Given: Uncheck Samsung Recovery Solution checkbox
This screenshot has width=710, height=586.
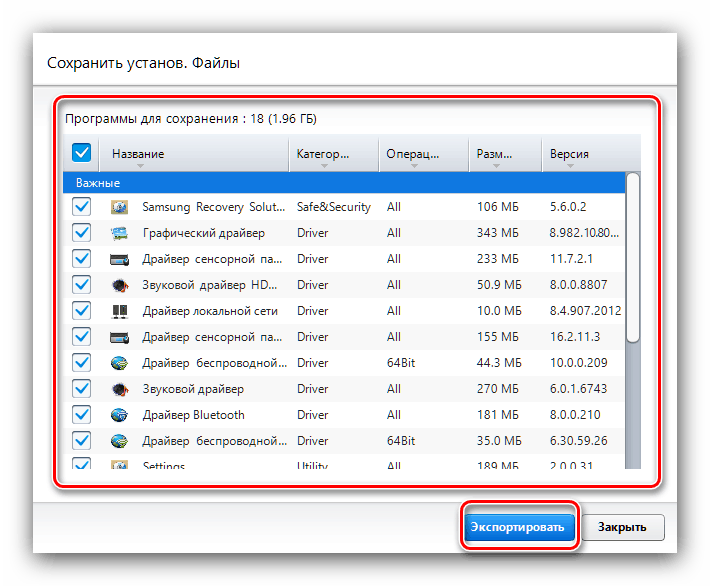Looking at the screenshot, I should click(x=82, y=207).
